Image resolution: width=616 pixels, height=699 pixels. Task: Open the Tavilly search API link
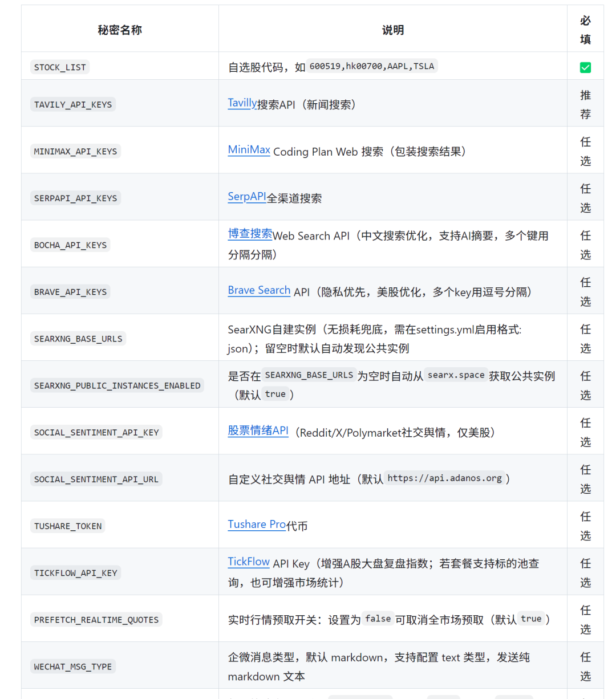[241, 103]
